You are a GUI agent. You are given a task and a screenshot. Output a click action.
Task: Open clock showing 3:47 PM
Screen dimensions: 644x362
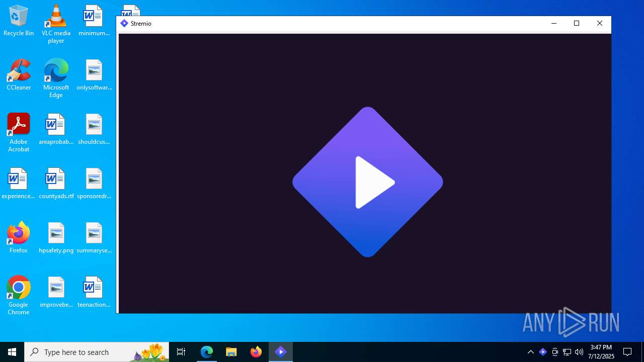(x=601, y=352)
